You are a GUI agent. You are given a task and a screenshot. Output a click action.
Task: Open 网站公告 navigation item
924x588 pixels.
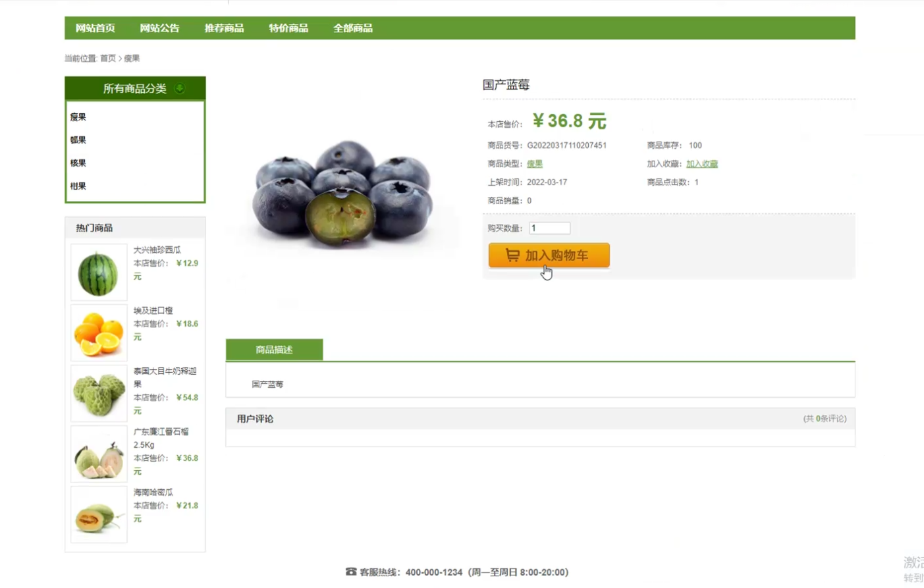tap(159, 28)
